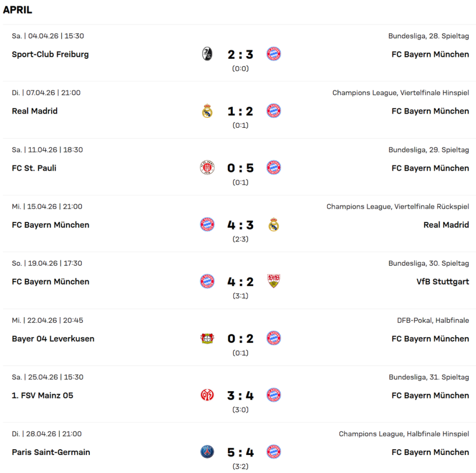Screen dimensions: 476x473
Task: Click Real Madrid crest in Rückspiel match
Action: (273, 225)
